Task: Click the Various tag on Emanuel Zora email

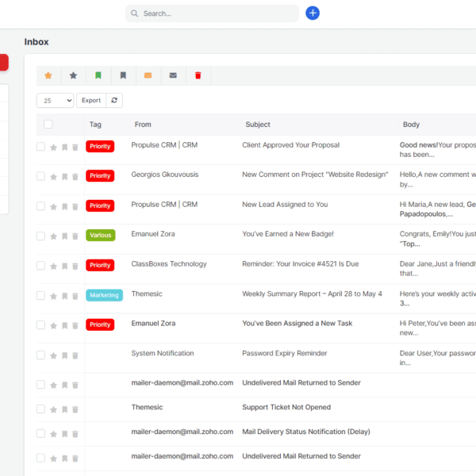Action: (101, 235)
